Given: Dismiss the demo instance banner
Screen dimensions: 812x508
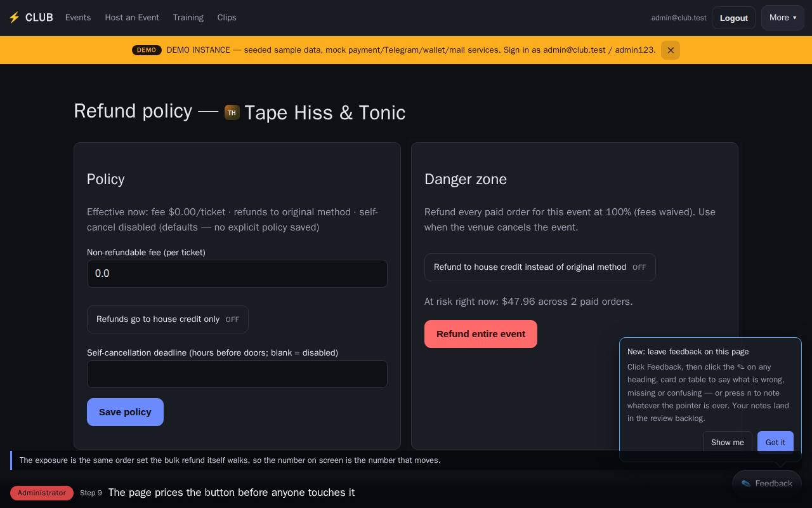Looking at the screenshot, I should coord(671,50).
